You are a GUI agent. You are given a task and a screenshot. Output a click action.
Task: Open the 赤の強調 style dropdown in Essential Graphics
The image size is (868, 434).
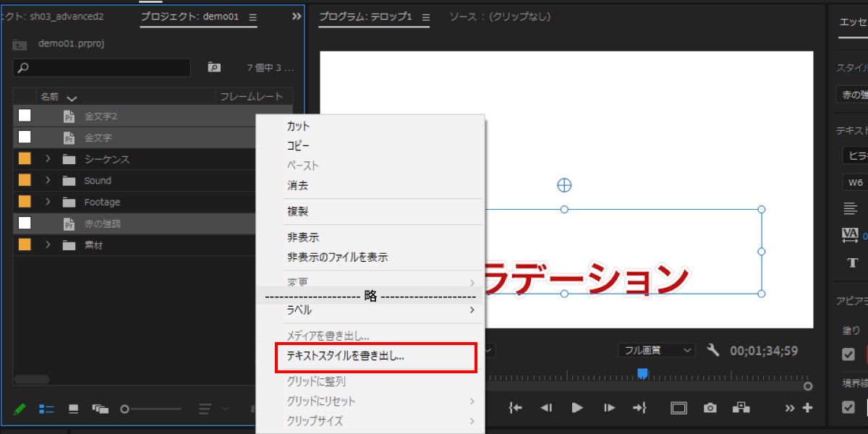tap(851, 95)
